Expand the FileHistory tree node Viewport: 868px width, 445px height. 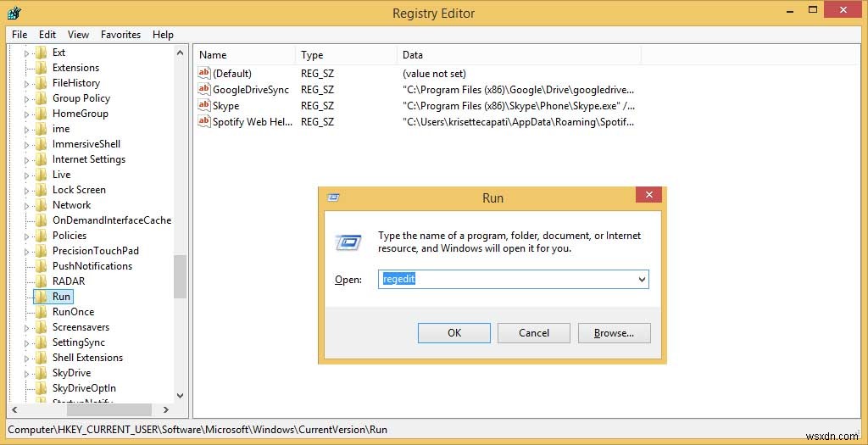click(x=26, y=84)
